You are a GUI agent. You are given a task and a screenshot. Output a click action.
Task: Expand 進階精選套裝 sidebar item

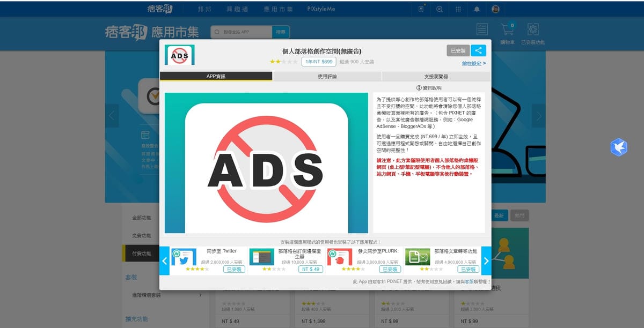coord(166,295)
